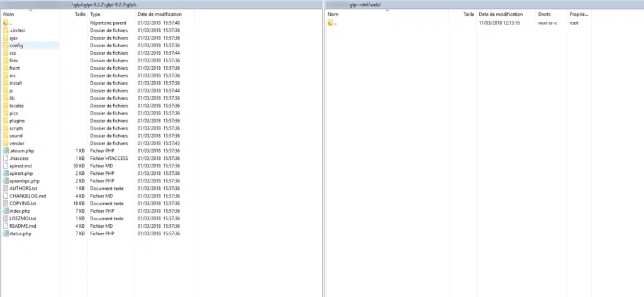Select LISEZMOI.txt file name
644x297 pixels.
(x=23, y=218)
